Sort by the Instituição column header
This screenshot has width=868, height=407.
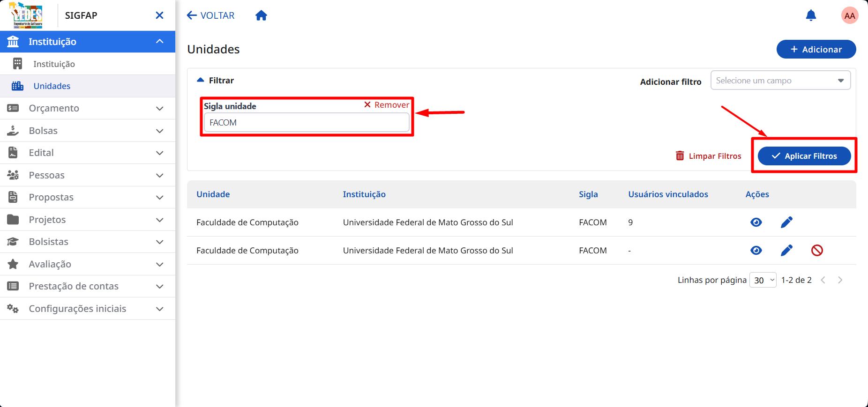click(x=364, y=194)
